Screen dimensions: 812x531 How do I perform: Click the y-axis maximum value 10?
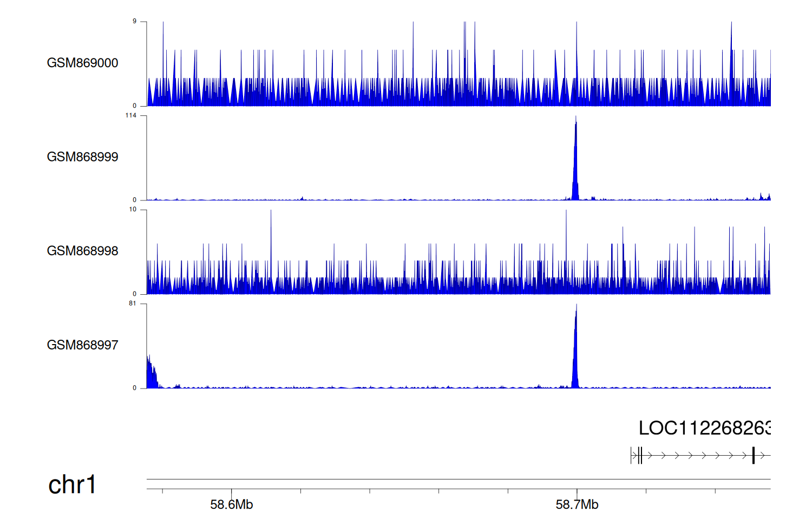pyautogui.click(x=133, y=210)
